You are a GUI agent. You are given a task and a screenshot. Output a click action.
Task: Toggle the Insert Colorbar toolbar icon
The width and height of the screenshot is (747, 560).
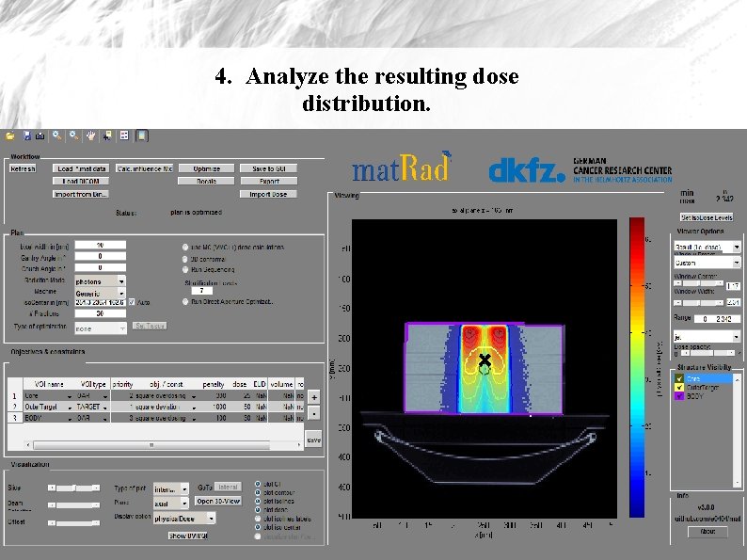click(x=141, y=136)
